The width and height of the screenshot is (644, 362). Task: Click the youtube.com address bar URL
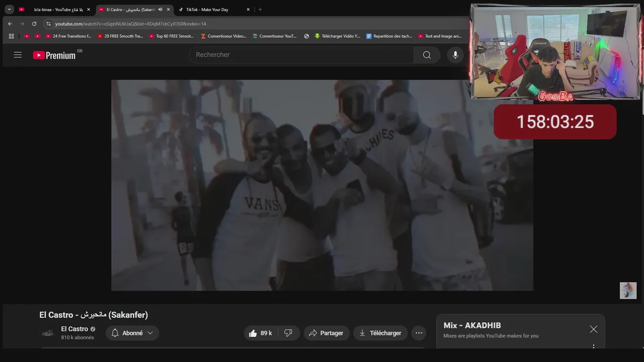point(130,24)
